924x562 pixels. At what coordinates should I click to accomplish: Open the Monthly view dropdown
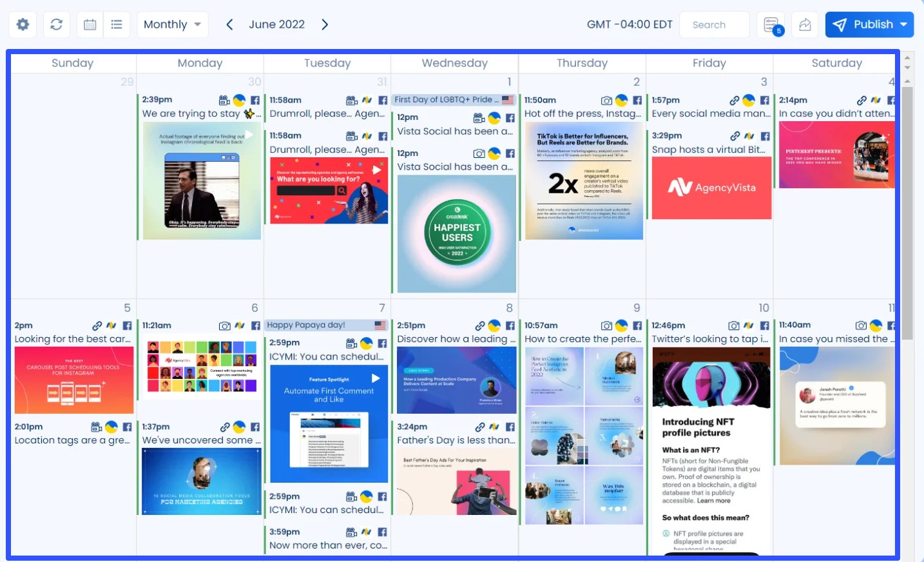tap(172, 24)
